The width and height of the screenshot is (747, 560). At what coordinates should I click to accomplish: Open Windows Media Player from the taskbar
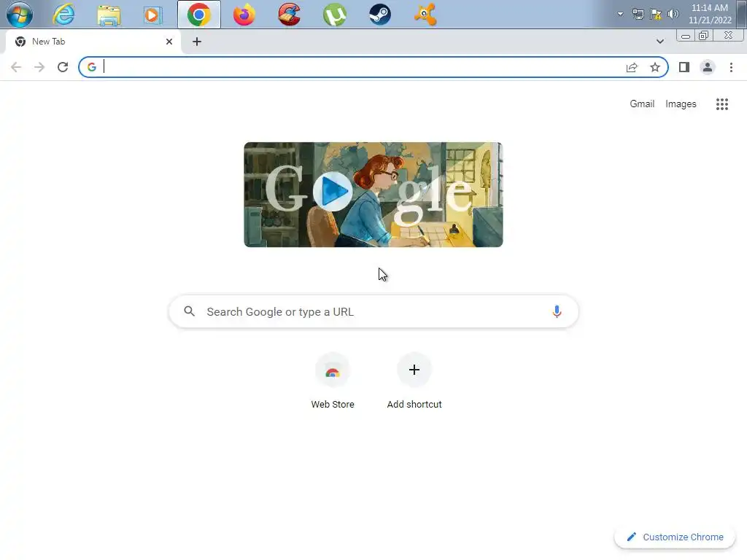point(153,15)
